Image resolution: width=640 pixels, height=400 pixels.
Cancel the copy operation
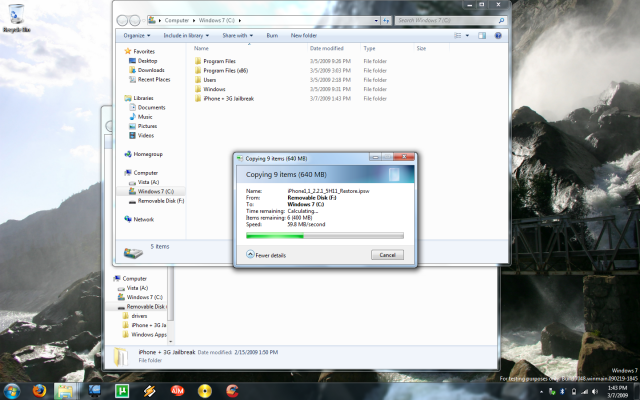click(387, 255)
